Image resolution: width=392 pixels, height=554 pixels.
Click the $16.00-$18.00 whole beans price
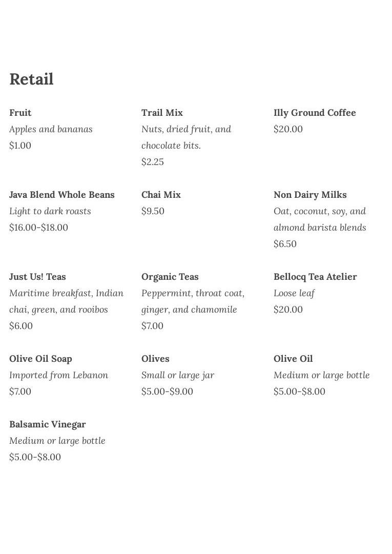click(x=38, y=228)
